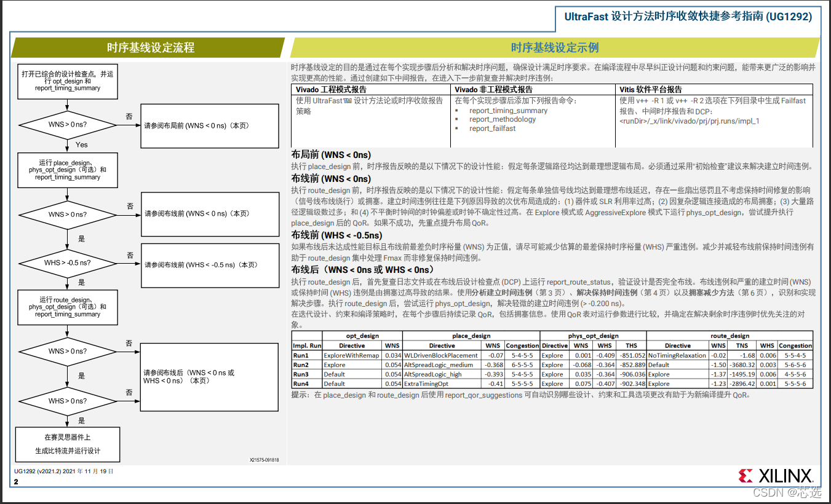
Task: Click the WLDrivenBlockPlacement directive cell
Action: click(x=441, y=355)
